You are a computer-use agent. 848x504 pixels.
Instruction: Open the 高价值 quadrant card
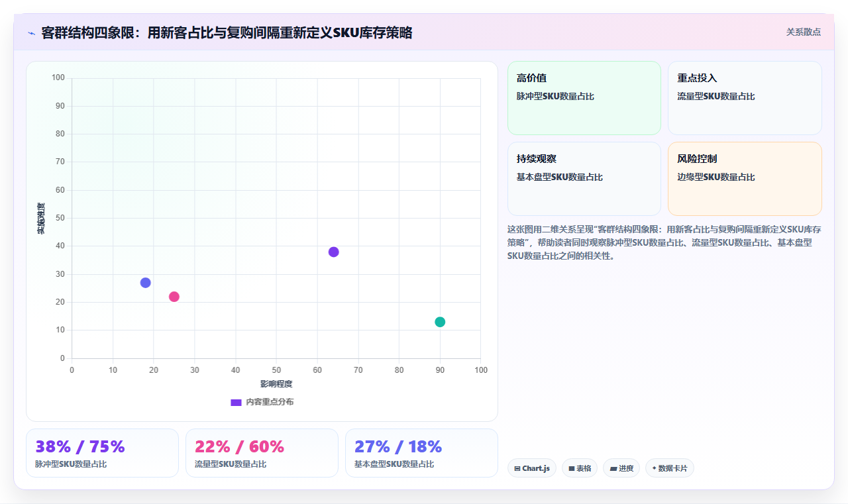click(x=584, y=98)
